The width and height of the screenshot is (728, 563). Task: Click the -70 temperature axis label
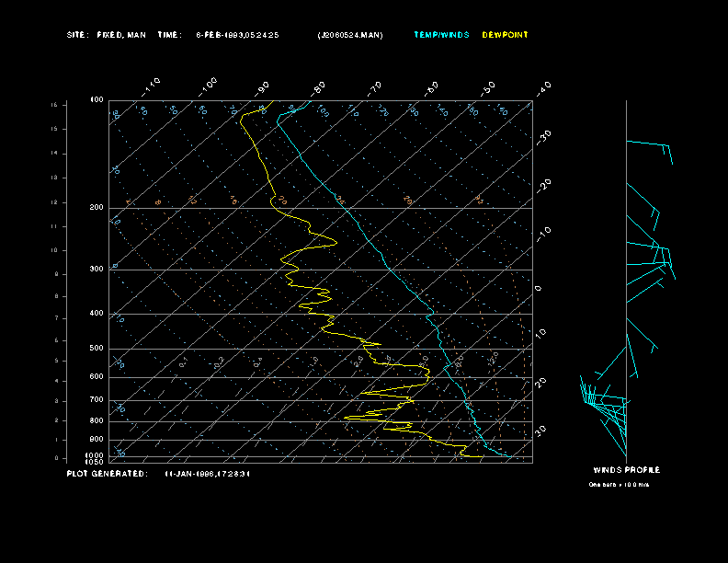point(374,88)
